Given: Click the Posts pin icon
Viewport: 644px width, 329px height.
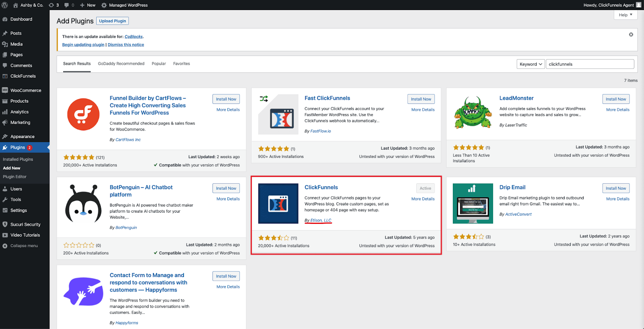Looking at the screenshot, I should coord(5,33).
